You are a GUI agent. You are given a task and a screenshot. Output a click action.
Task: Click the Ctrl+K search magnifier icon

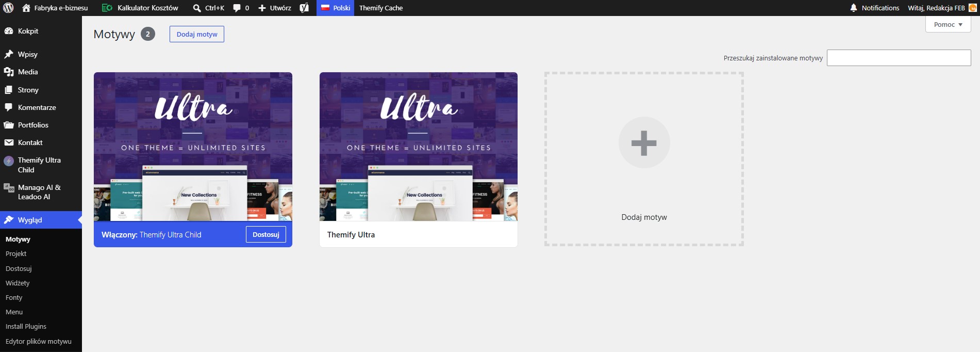coord(197,8)
